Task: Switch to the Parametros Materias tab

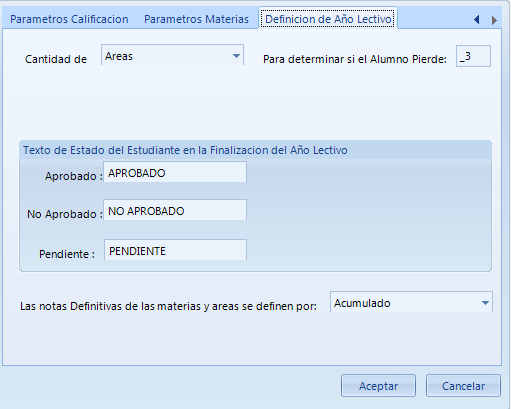Action: tap(196, 19)
